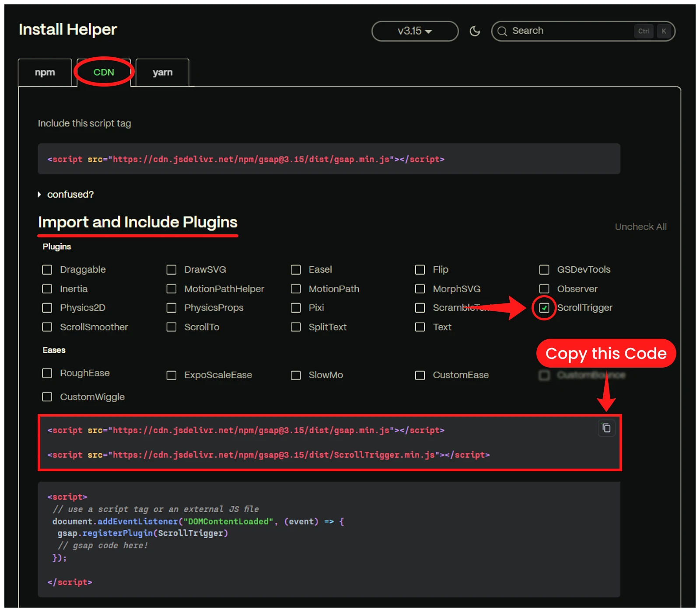Check the CustomWiggle checkbox

[47, 396]
